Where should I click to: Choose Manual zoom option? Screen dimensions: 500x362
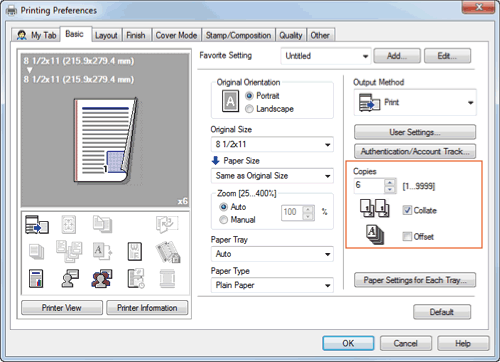pos(224,220)
